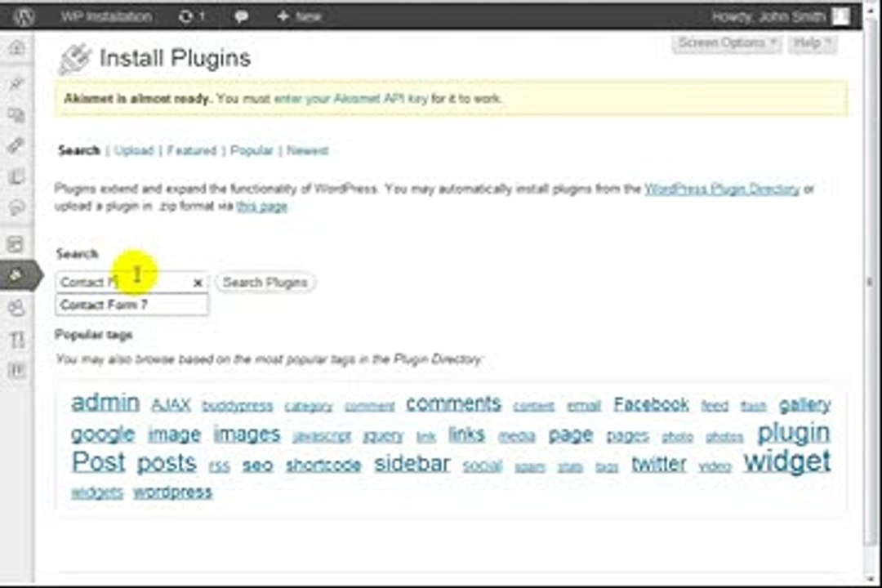Image resolution: width=882 pixels, height=588 pixels.
Task: Open the Media icon in sidebar
Action: pyautogui.click(x=16, y=115)
